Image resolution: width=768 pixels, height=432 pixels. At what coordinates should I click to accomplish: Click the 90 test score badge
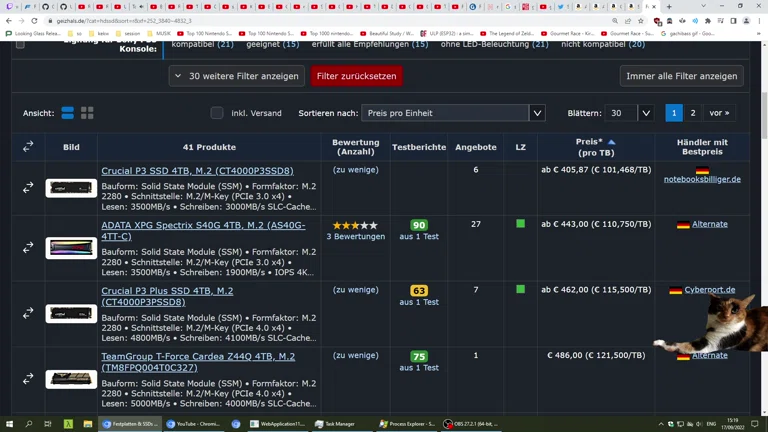click(x=419, y=226)
